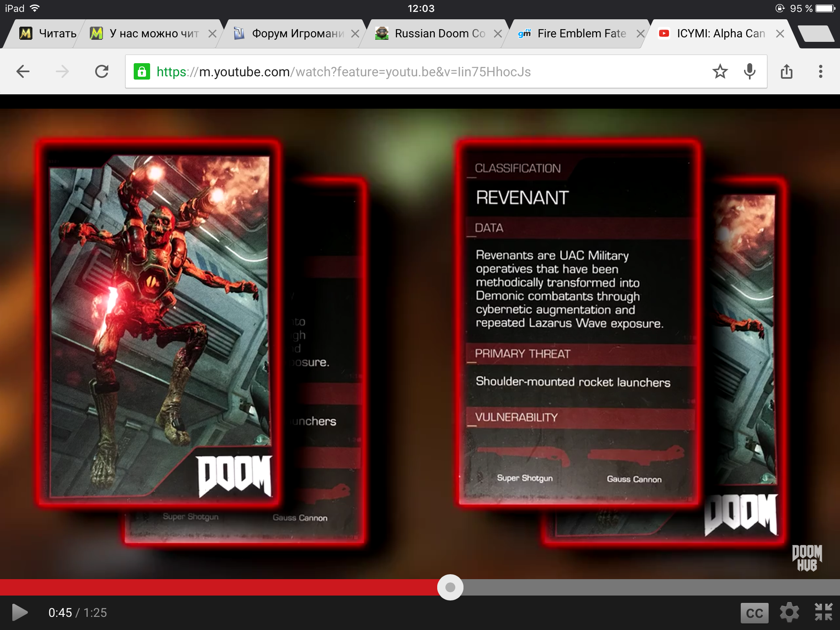The image size is (840, 630).
Task: Click the battery status indicator
Action: coord(826,8)
